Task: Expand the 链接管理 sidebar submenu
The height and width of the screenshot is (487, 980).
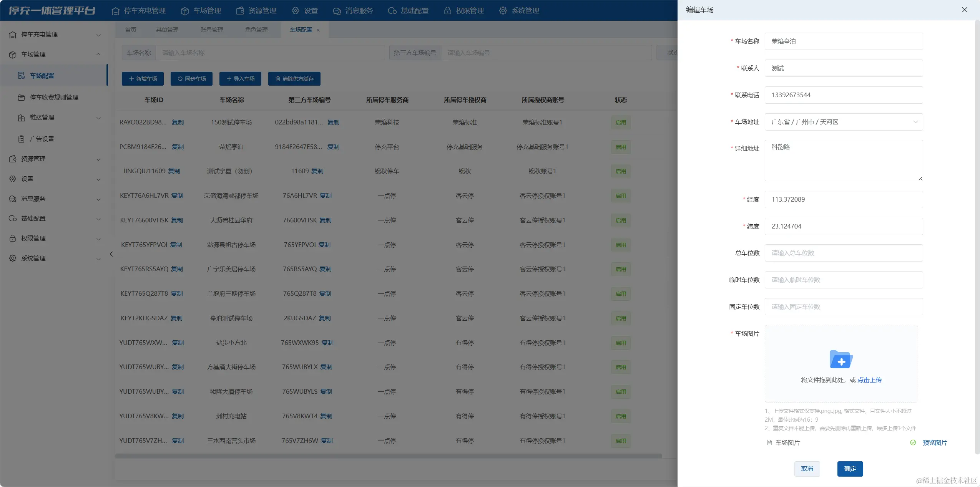Action: tap(98, 118)
